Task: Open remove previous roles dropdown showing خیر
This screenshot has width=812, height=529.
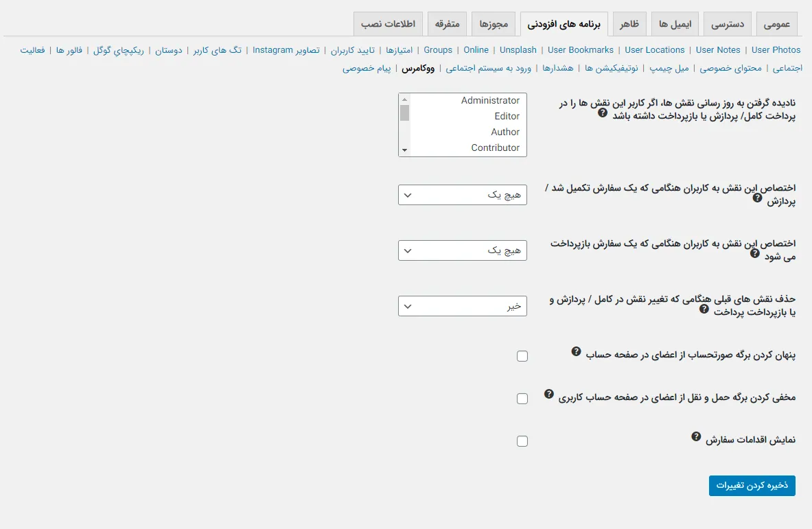Action: point(463,306)
